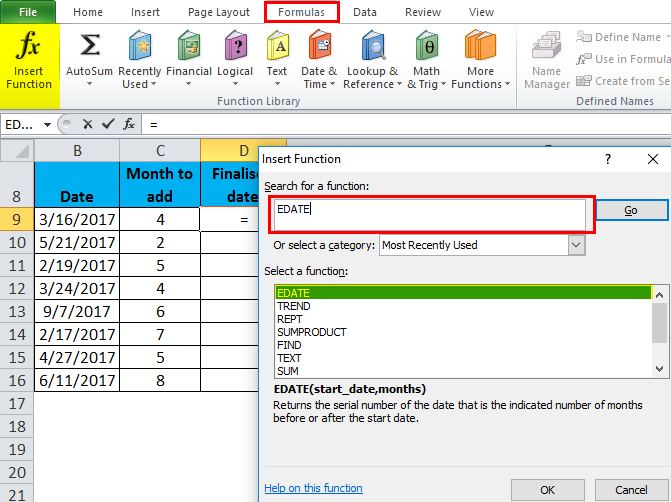Viewport: 671px width, 502px height.
Task: Click the function list scrollbar thumb
Action: tap(659, 322)
